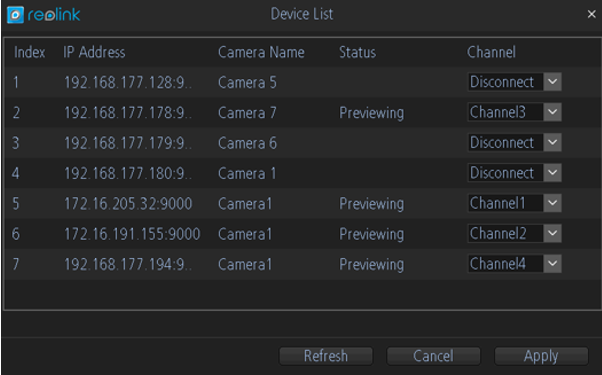Expand channel dropdown arrow for Camera 6
602x375 pixels.
pos(552,142)
